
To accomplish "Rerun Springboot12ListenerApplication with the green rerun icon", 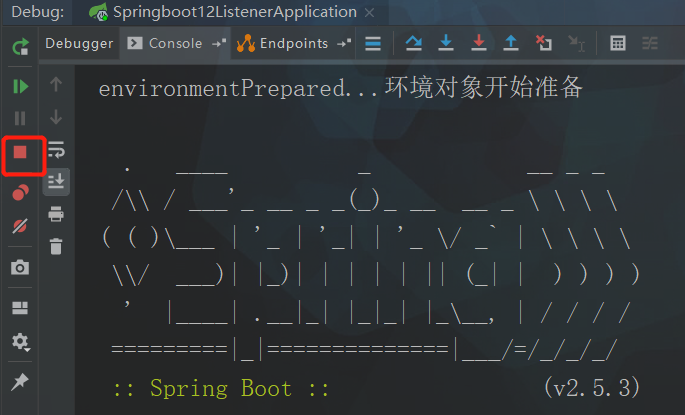I will [20, 46].
